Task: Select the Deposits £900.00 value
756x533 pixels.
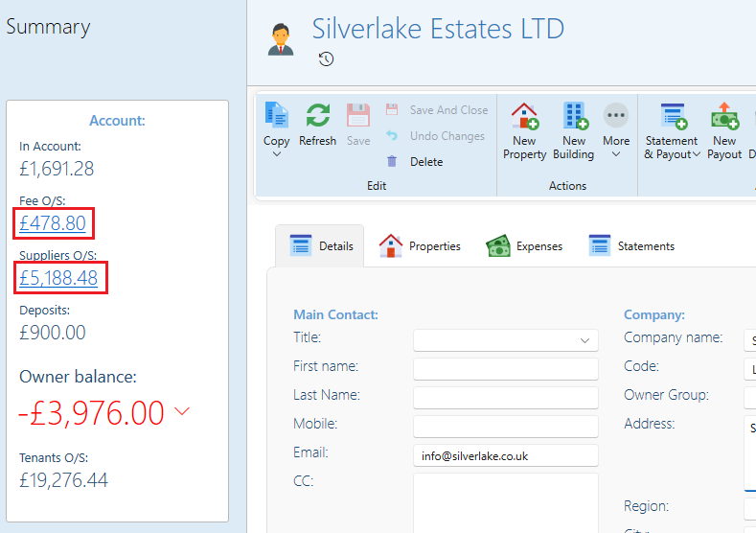Action: pos(53,333)
